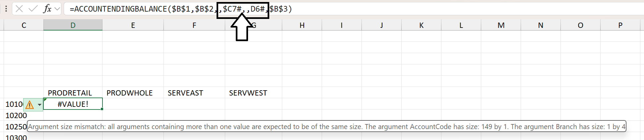The width and height of the screenshot is (644, 140).
Task: Select the #VALUE! error cell
Action: pyautogui.click(x=73, y=104)
